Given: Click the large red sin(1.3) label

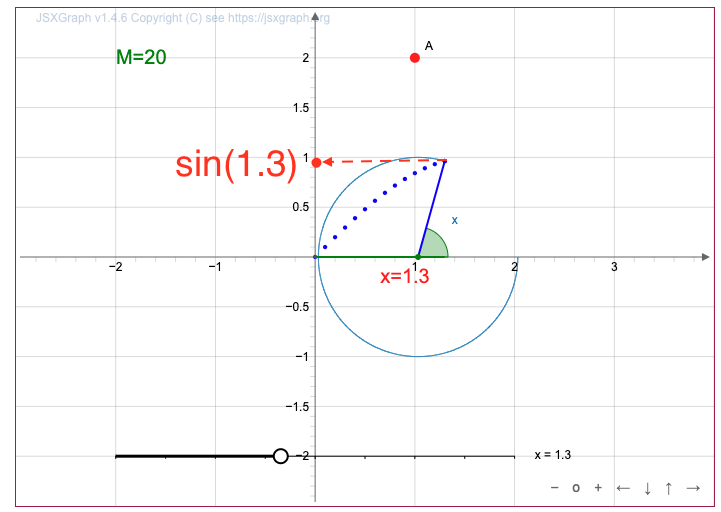Looking at the screenshot, I should [x=236, y=164].
